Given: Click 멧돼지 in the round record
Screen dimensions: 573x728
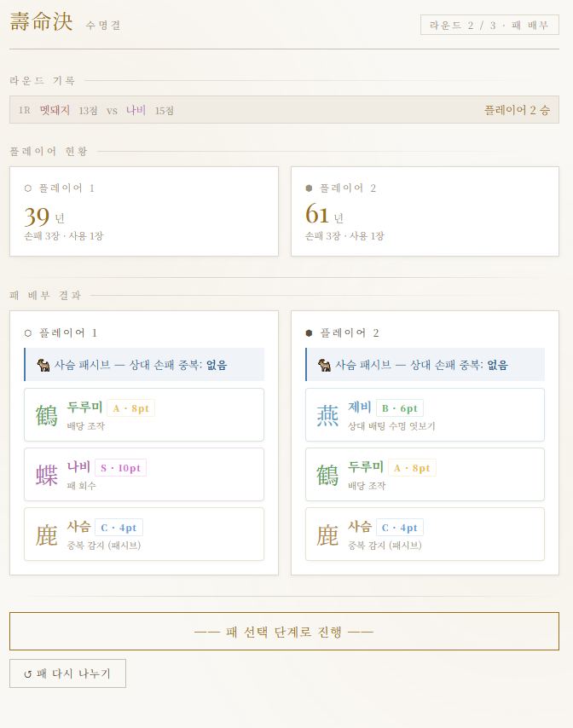Looking at the screenshot, I should coord(55,110).
